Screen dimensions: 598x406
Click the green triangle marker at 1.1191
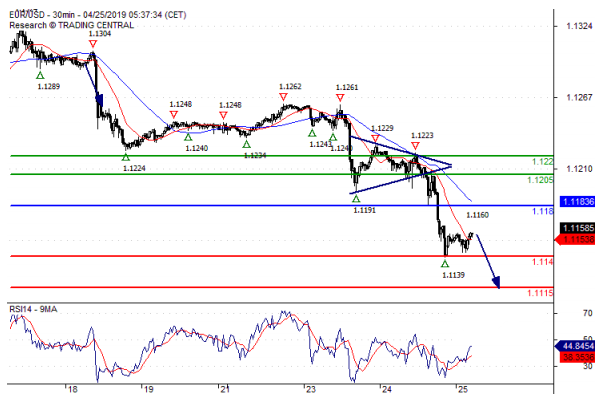coord(356,199)
